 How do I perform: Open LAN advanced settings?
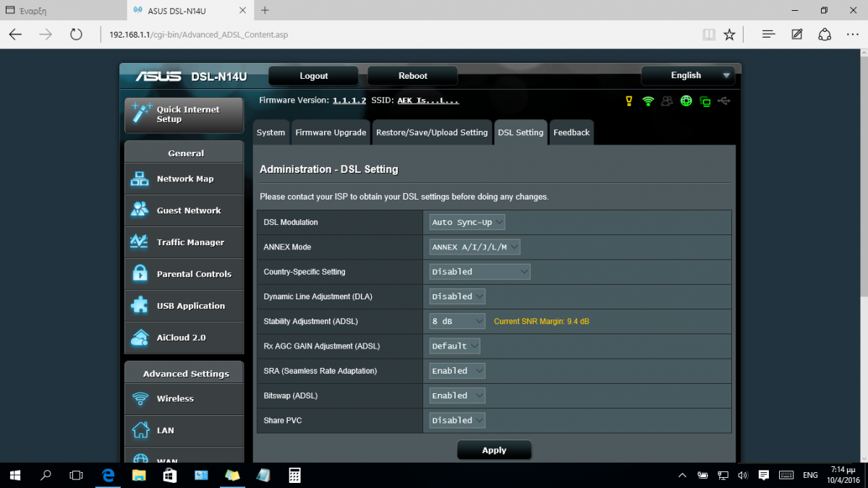[184, 431]
